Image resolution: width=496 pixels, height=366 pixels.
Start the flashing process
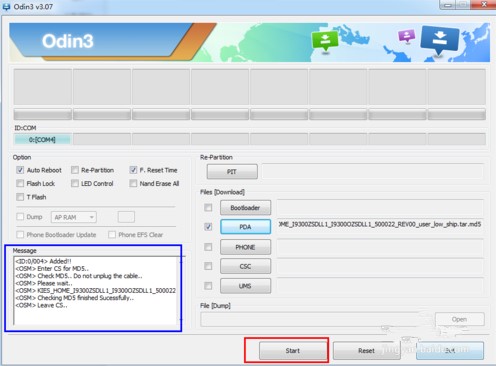click(293, 351)
